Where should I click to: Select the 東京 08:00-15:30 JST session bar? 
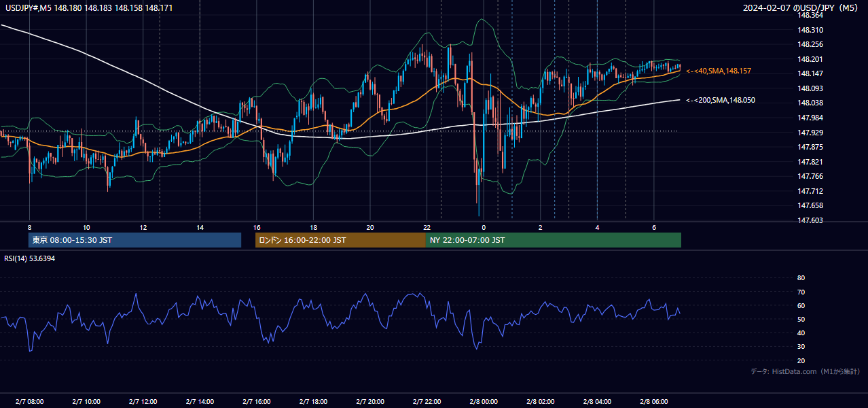point(134,240)
